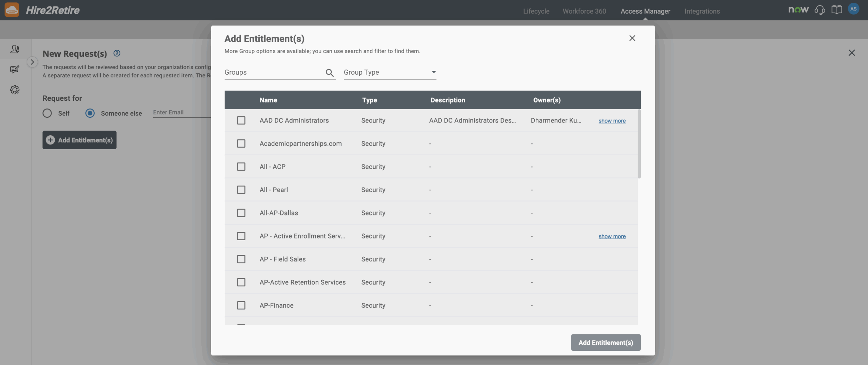The image size is (868, 365).
Task: Click the New Request(s) help question mark
Action: [x=117, y=53]
